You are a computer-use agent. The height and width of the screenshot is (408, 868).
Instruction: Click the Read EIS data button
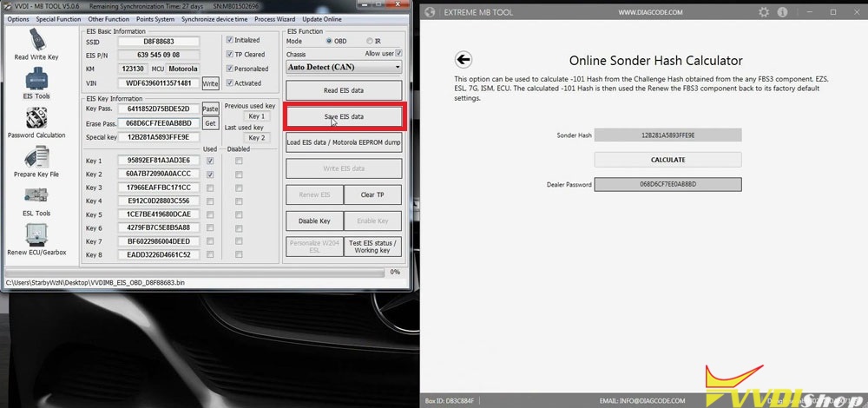pos(344,90)
